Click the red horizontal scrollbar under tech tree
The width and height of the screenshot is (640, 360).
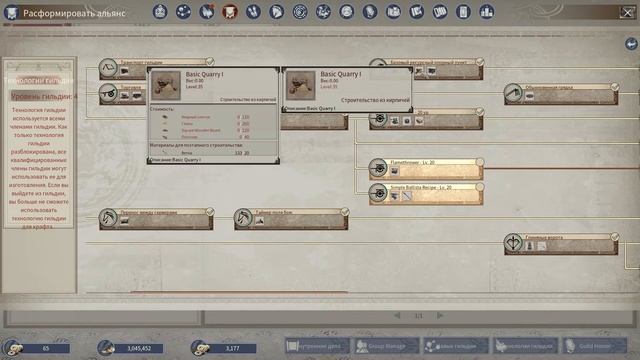[239, 292]
